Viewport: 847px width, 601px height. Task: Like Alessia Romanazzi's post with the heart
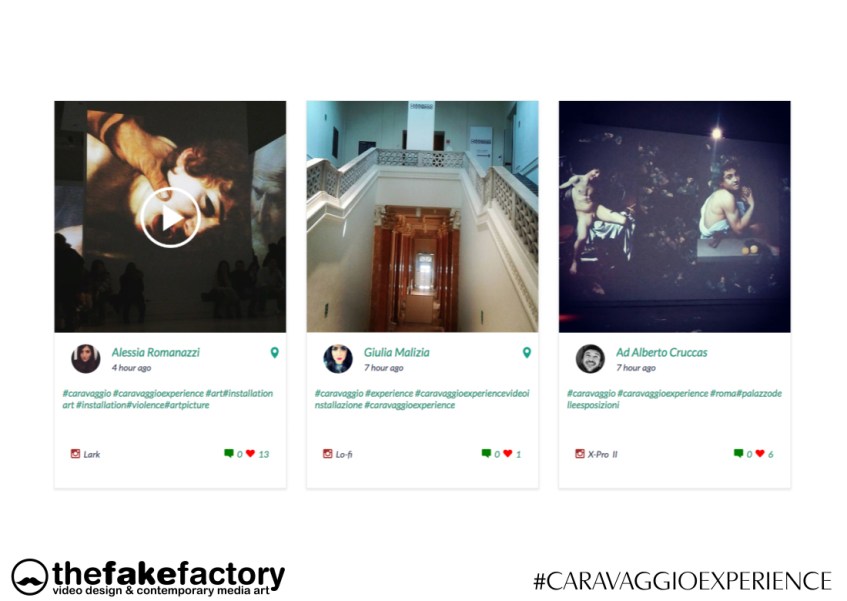(x=250, y=453)
